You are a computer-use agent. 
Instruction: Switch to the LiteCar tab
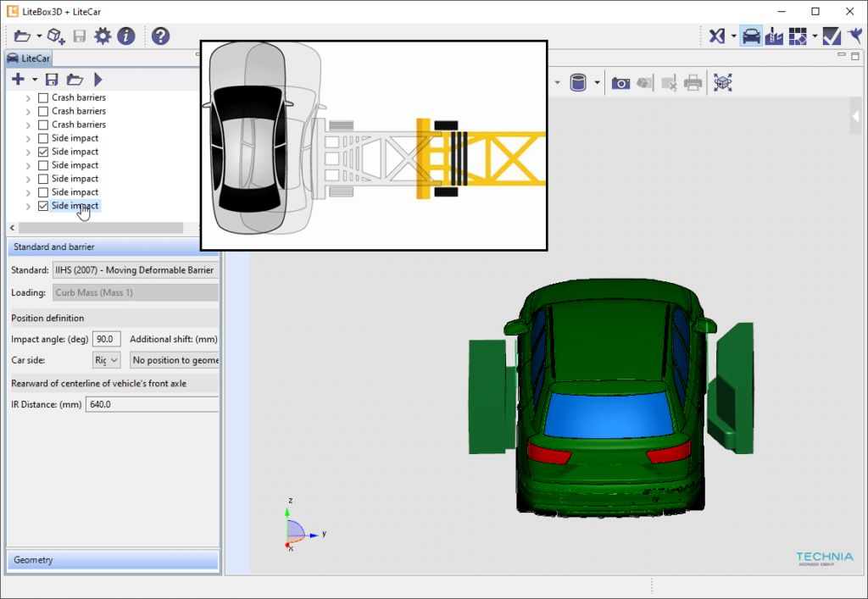pyautogui.click(x=29, y=58)
